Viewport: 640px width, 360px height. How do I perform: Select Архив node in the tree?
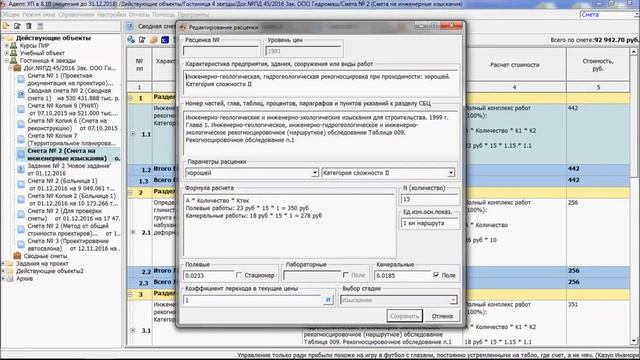24,278
